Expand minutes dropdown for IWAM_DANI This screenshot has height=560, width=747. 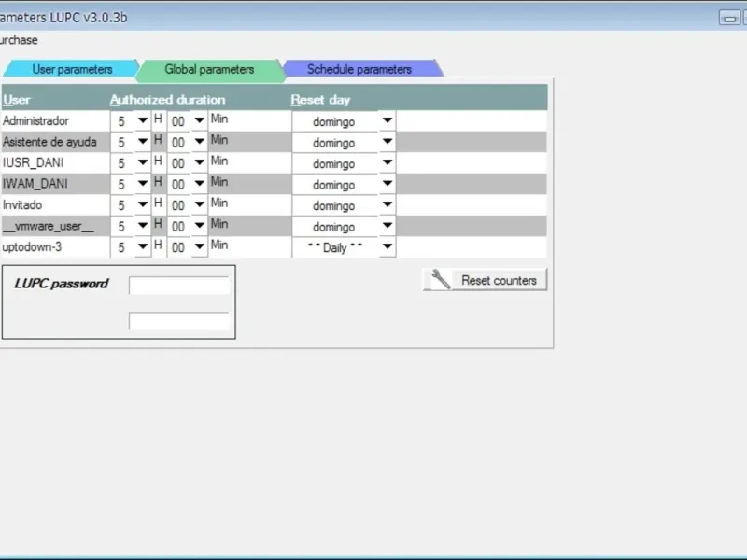tap(199, 183)
